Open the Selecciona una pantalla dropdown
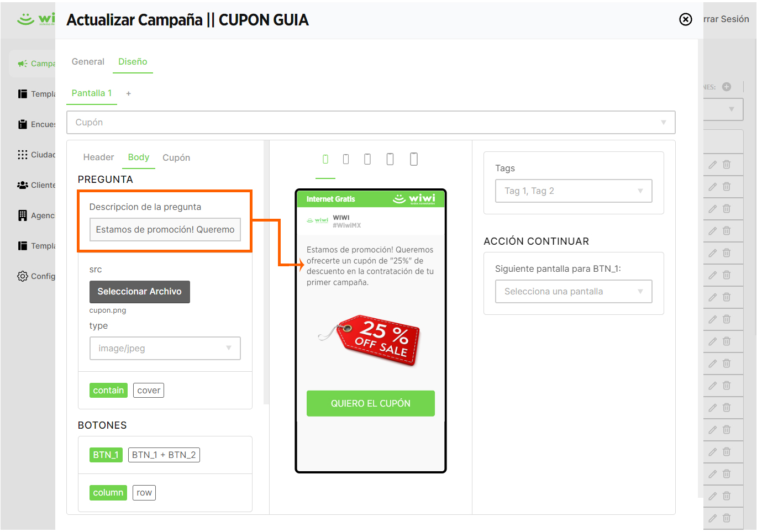Viewport: 757px width, 532px height. coord(573,292)
